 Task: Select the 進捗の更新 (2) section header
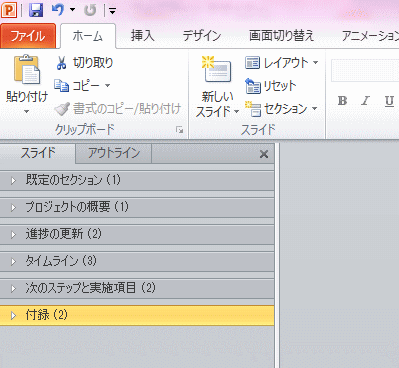(137, 234)
